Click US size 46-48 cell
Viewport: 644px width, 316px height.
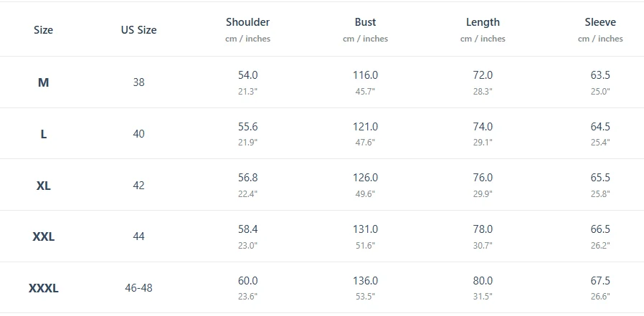[138, 289]
